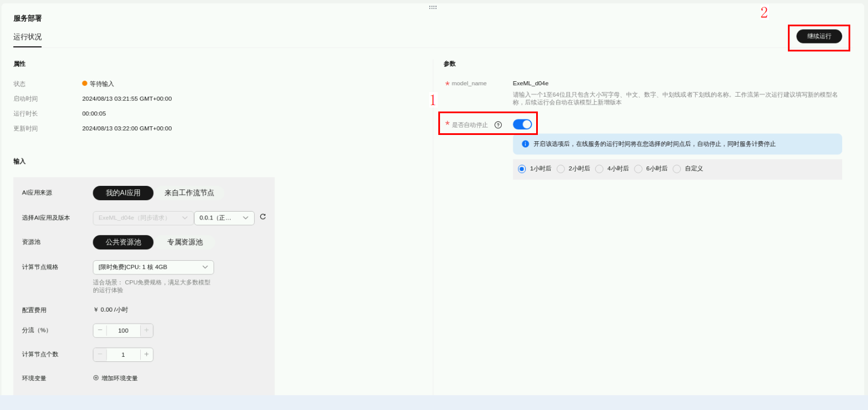This screenshot has height=410, width=868.
Task: Click the 继续运行 button
Action: (x=819, y=36)
